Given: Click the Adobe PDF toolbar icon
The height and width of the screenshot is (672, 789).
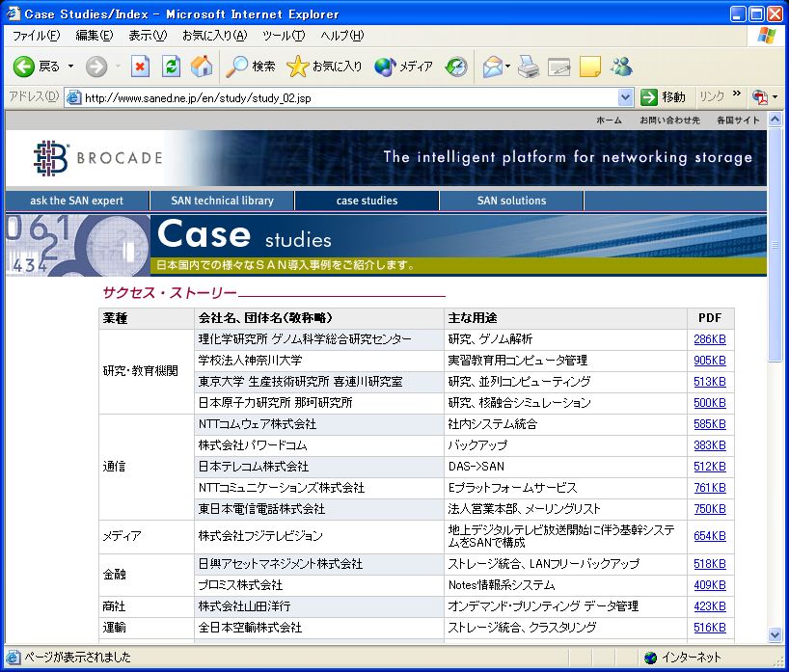Looking at the screenshot, I should [760, 97].
